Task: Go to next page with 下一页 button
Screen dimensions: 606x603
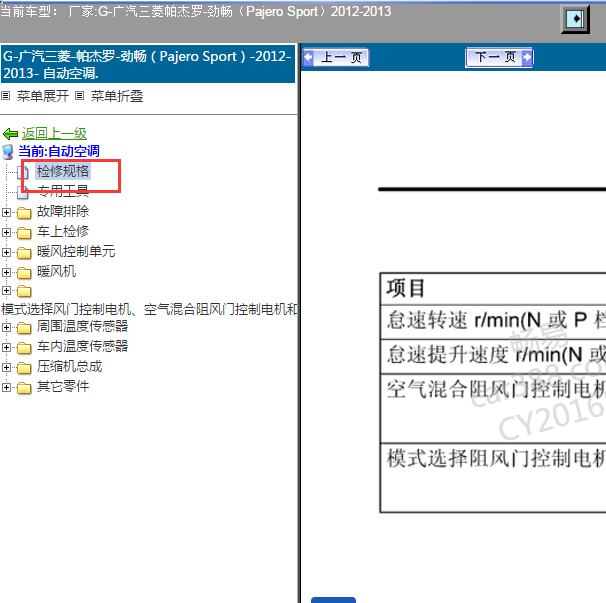Action: tap(499, 58)
